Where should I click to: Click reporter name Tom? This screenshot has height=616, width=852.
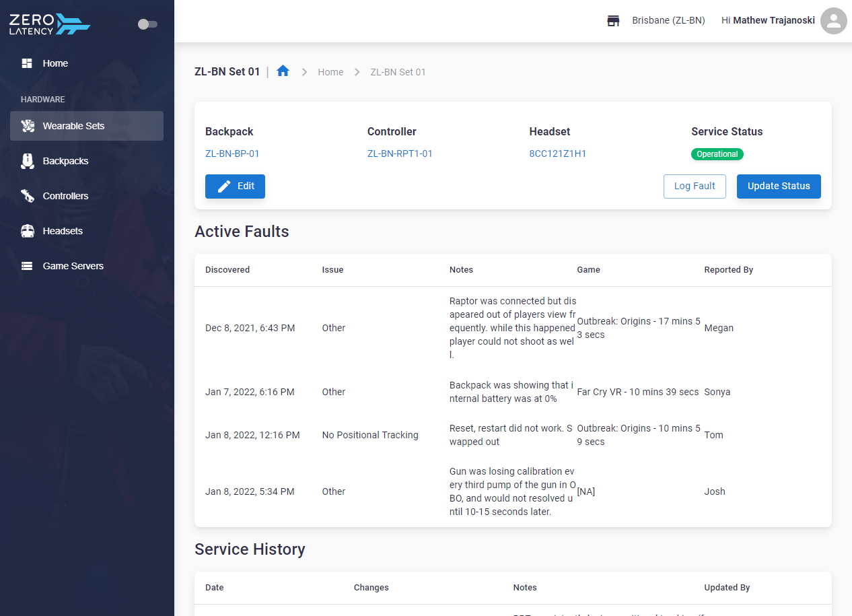[714, 435]
